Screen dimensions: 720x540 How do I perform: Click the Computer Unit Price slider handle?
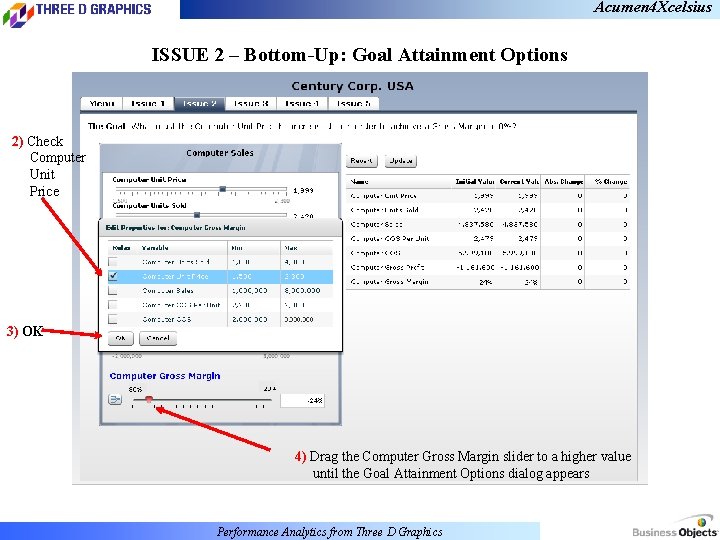coord(223,189)
